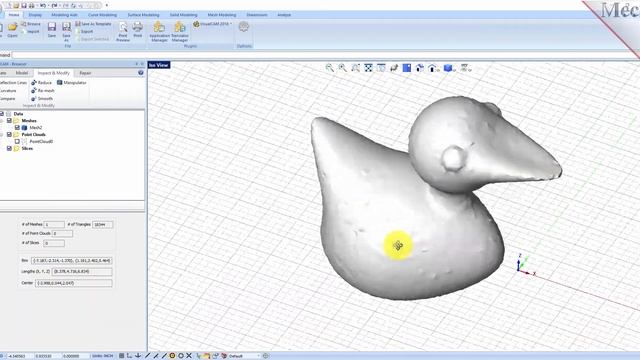Click the Lengths (X, Y, Z) field

pyautogui.click(x=82, y=271)
